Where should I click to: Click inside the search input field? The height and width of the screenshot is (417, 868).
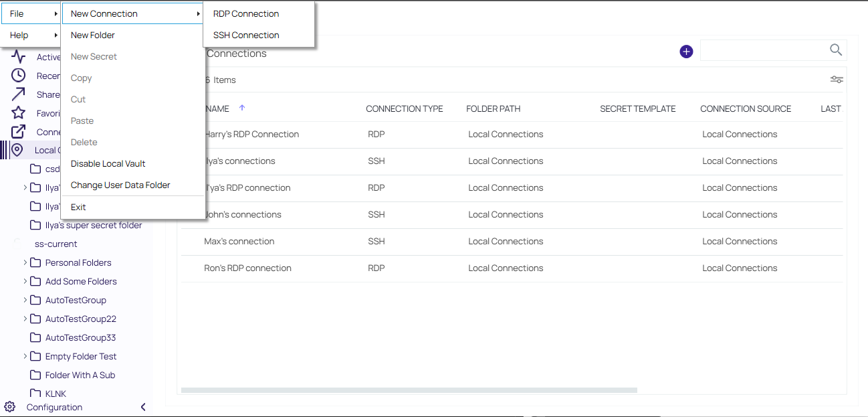click(762, 50)
